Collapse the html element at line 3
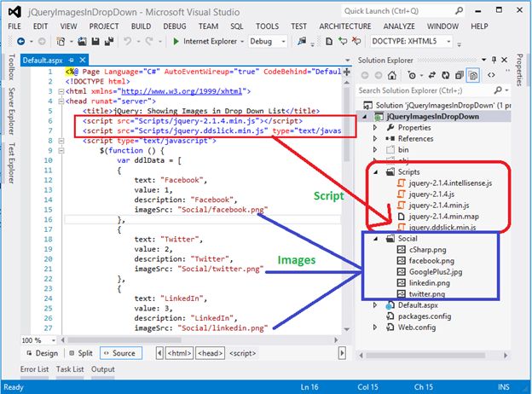The height and width of the screenshot is (394, 532). [61, 91]
